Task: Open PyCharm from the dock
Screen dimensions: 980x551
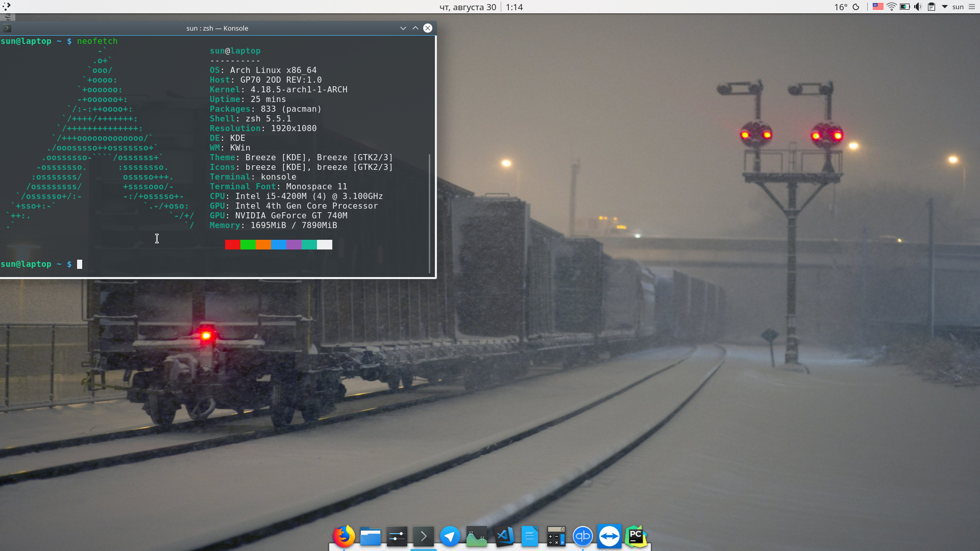Action: (636, 536)
